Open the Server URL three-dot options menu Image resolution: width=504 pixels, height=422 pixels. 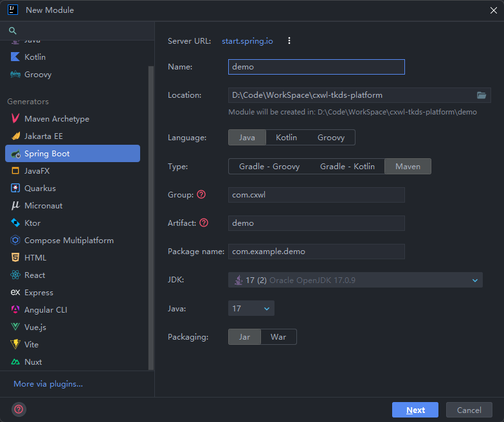(289, 41)
